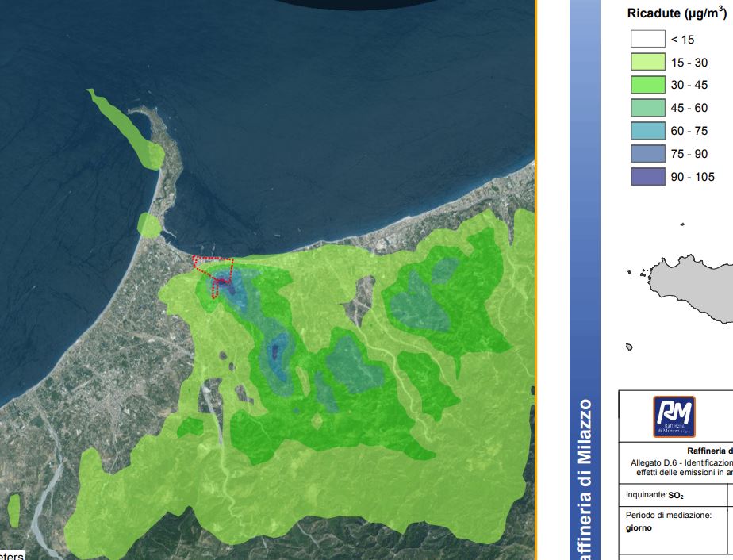Viewport: 733px width, 560px height.
Task: Click the tiny island dot above the Sicily inset
Action: 682,225
